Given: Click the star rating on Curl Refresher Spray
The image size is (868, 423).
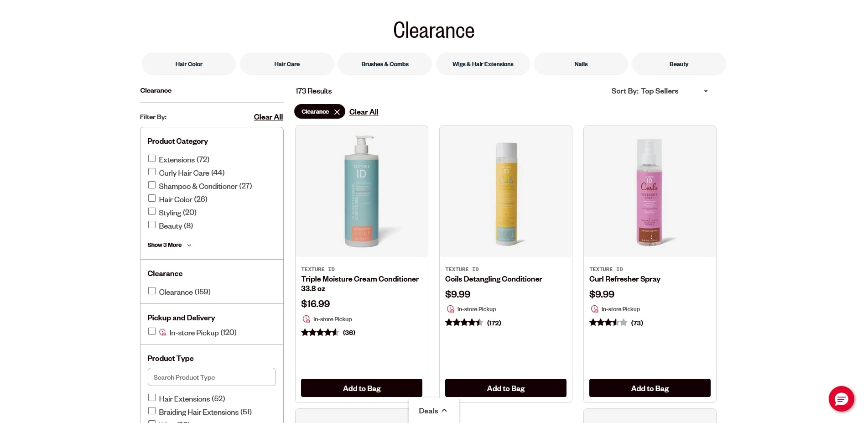Looking at the screenshot, I should [x=608, y=323].
